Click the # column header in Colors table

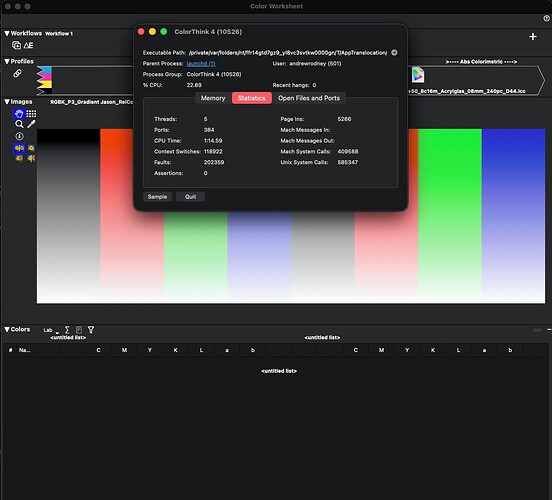(x=11, y=350)
